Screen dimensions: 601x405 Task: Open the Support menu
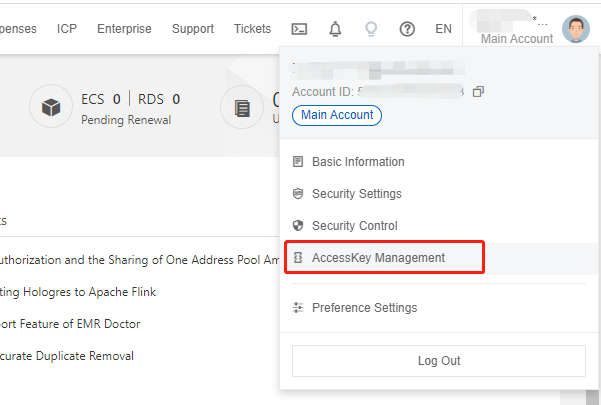coord(193,29)
